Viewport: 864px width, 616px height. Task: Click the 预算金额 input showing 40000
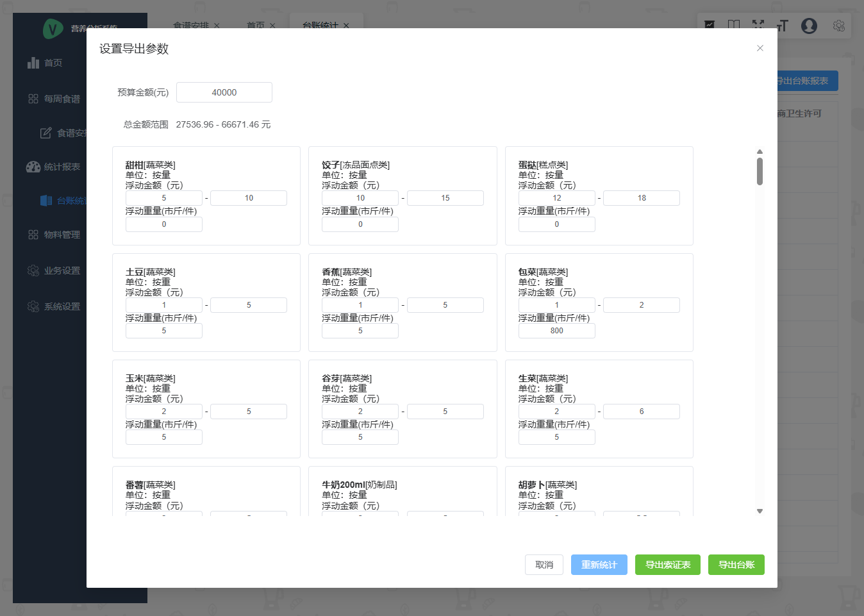[224, 92]
